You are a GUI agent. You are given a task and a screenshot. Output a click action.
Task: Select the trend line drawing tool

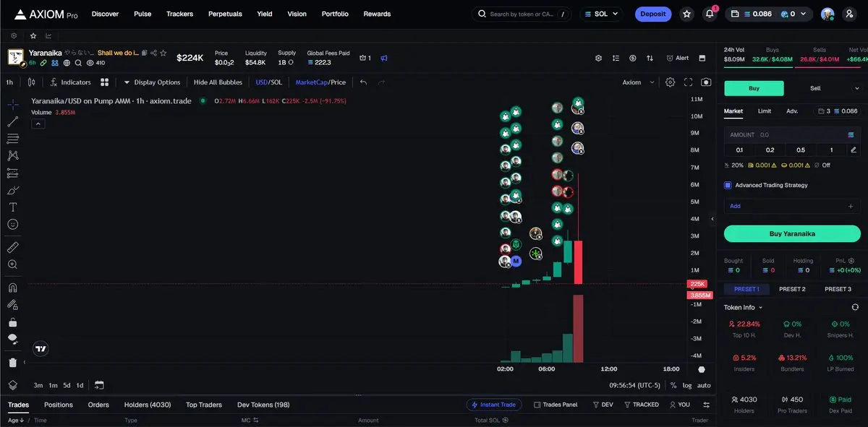[x=13, y=121]
